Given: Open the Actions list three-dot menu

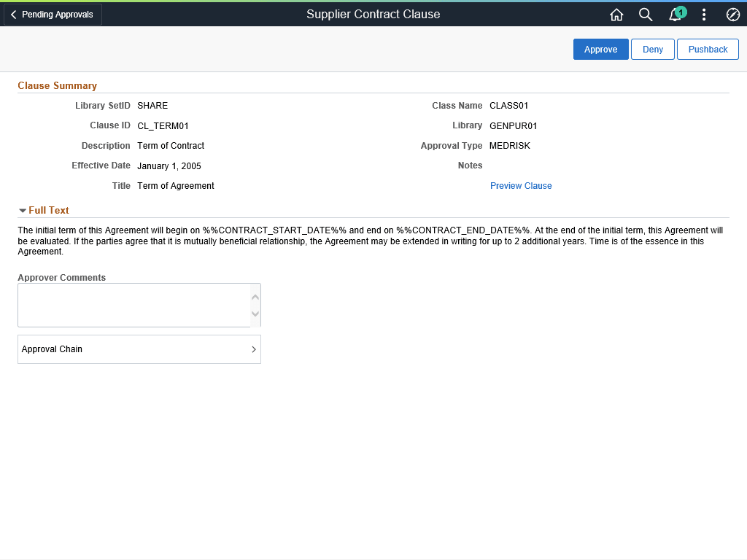Looking at the screenshot, I should [x=704, y=15].
